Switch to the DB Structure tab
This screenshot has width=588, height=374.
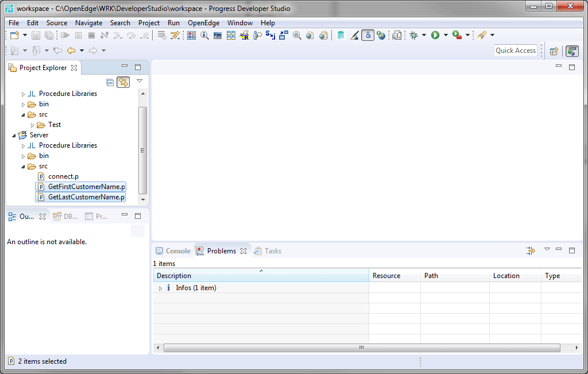[65, 217]
